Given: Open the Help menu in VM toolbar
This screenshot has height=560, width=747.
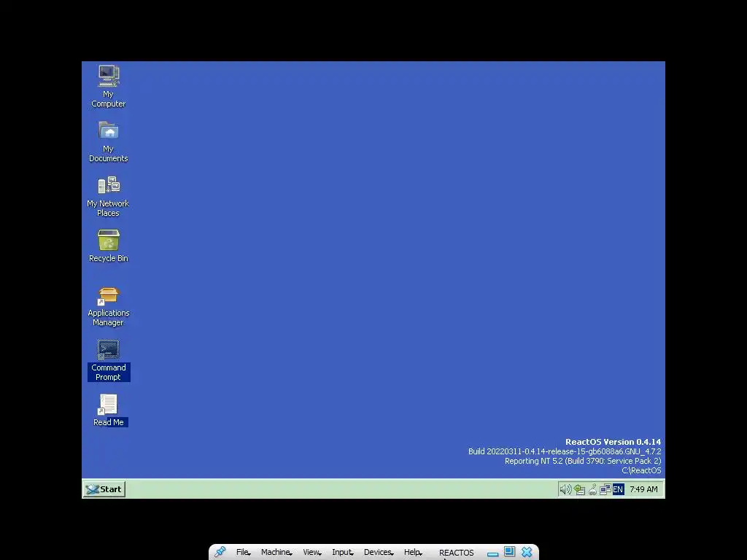Looking at the screenshot, I should point(413,553).
